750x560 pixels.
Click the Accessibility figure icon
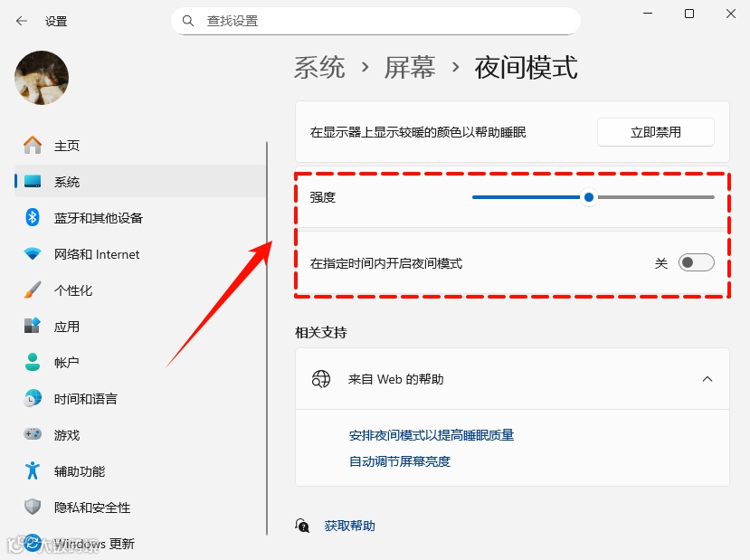33,470
